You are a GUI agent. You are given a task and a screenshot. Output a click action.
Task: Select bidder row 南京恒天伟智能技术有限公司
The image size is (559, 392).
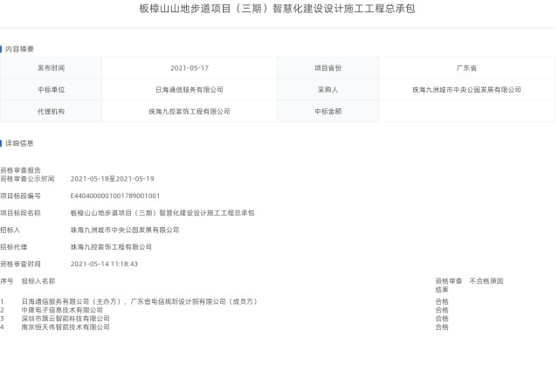coord(66,327)
